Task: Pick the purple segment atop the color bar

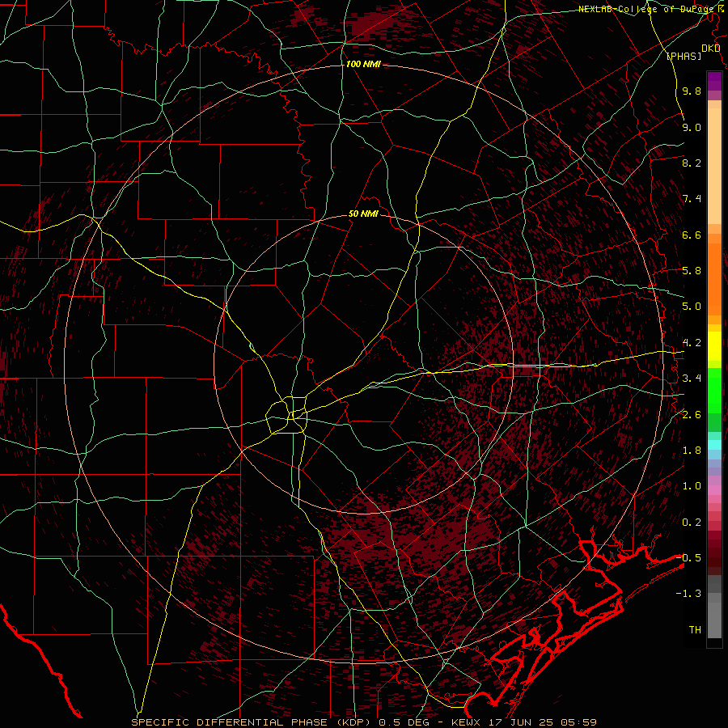Action: [714, 81]
